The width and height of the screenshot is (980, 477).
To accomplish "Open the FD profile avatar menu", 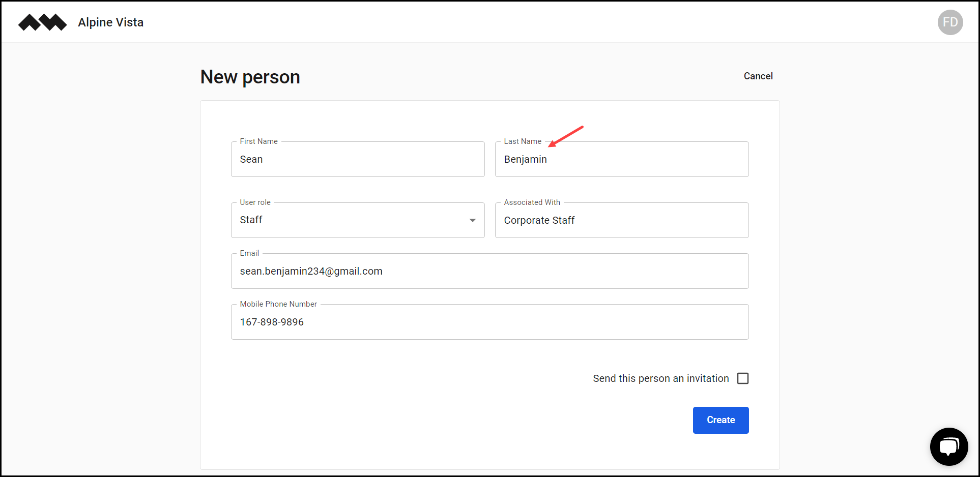I will 950,22.
